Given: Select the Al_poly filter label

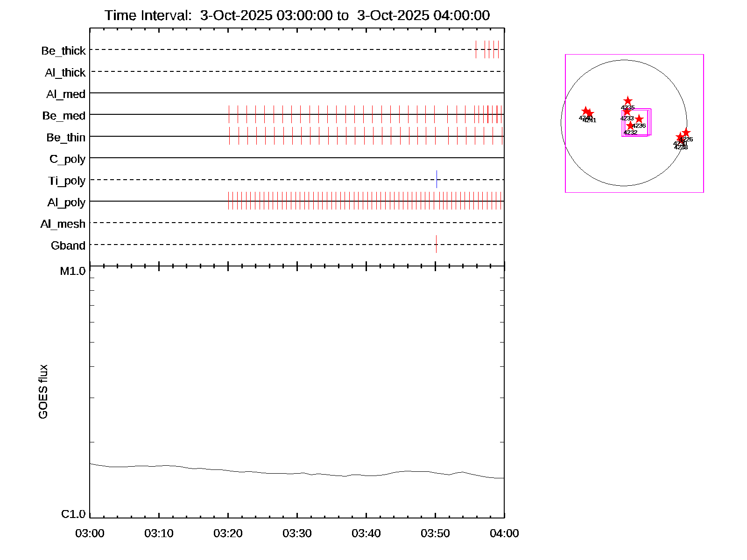Looking at the screenshot, I should (66, 203).
